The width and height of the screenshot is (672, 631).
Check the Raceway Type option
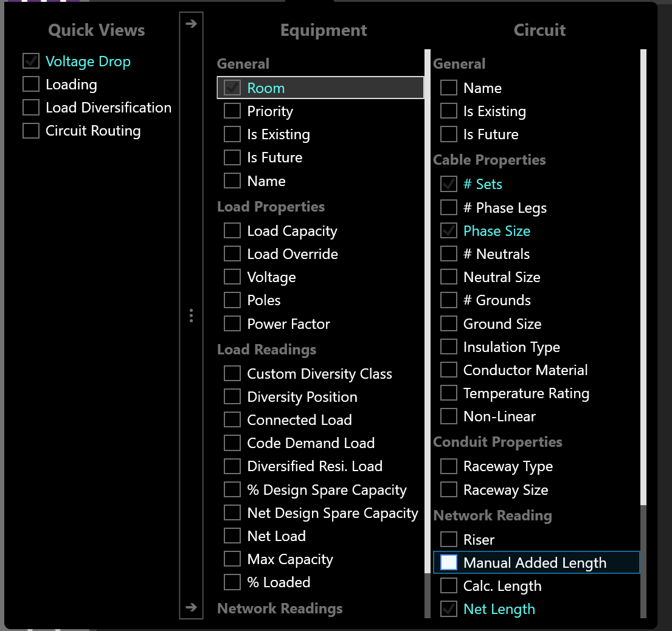[449, 466]
